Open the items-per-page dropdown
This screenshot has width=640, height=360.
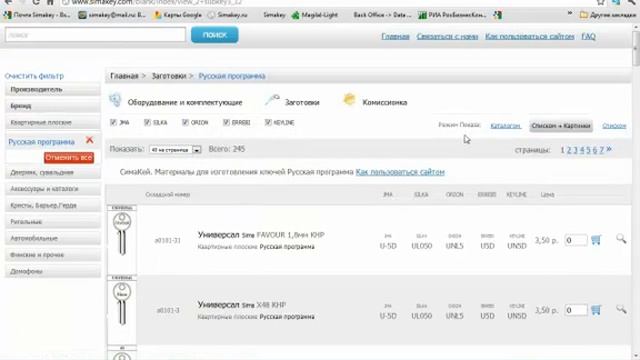175,150
